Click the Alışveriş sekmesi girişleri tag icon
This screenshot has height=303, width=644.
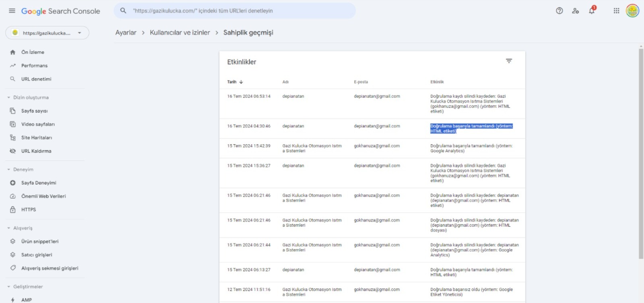pos(13,268)
